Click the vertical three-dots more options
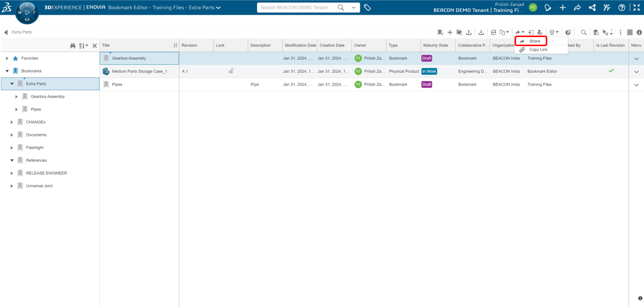The width and height of the screenshot is (644, 308). point(621,32)
